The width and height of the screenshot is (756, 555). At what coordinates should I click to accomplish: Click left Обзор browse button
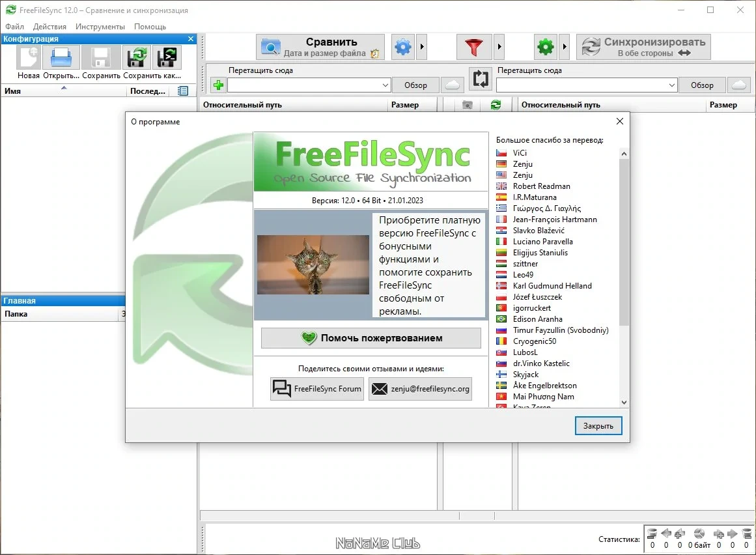point(415,85)
